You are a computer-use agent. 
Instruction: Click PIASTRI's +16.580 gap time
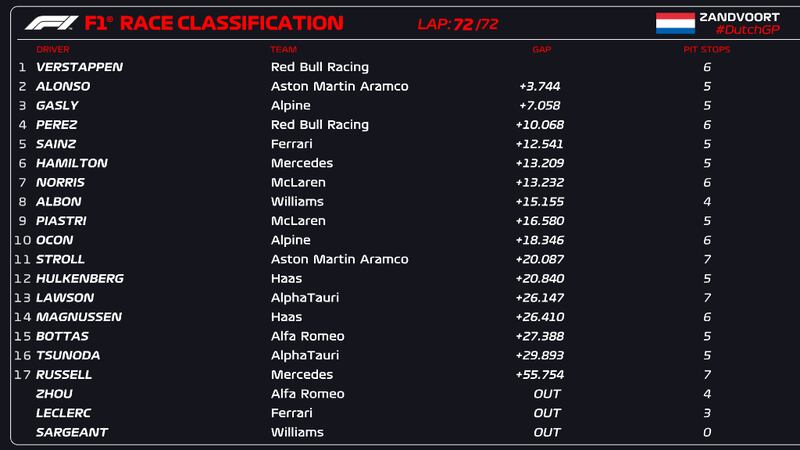[x=540, y=221]
